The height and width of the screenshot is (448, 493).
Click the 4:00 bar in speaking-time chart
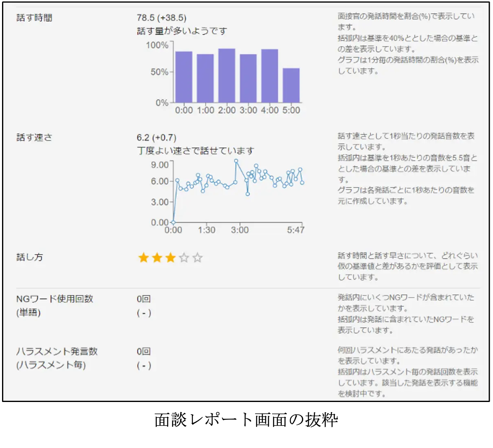(x=269, y=76)
